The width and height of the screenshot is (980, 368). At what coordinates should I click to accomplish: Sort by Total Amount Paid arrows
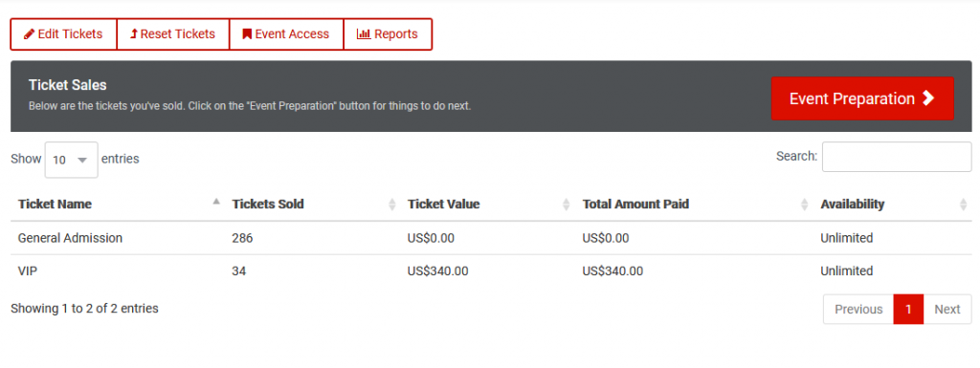pos(804,204)
